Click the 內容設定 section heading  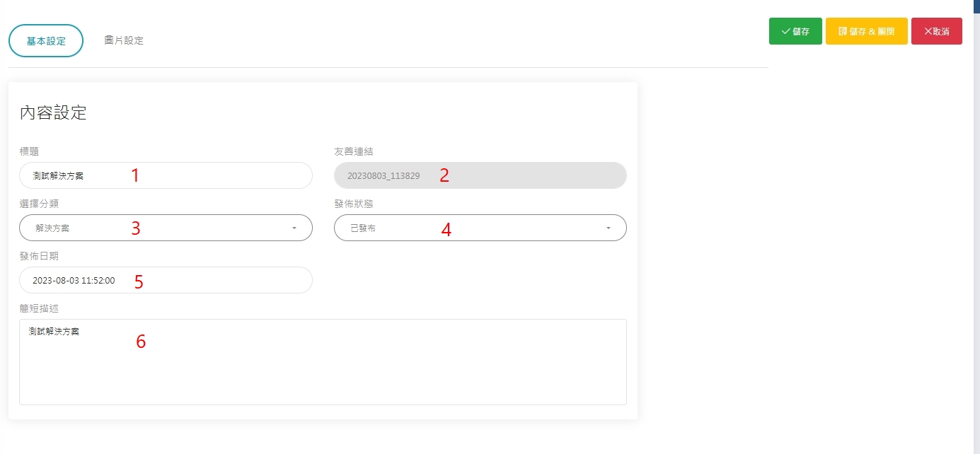click(x=53, y=112)
